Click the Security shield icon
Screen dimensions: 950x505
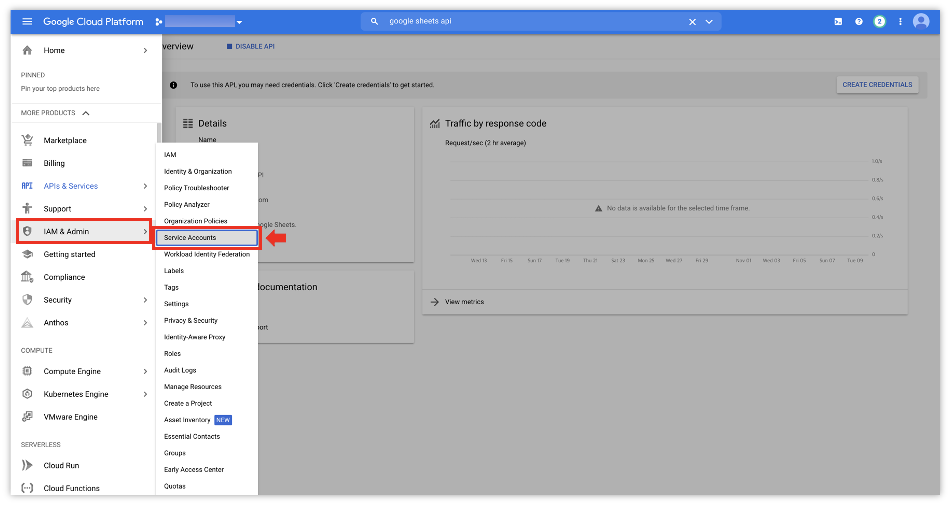[x=27, y=300]
